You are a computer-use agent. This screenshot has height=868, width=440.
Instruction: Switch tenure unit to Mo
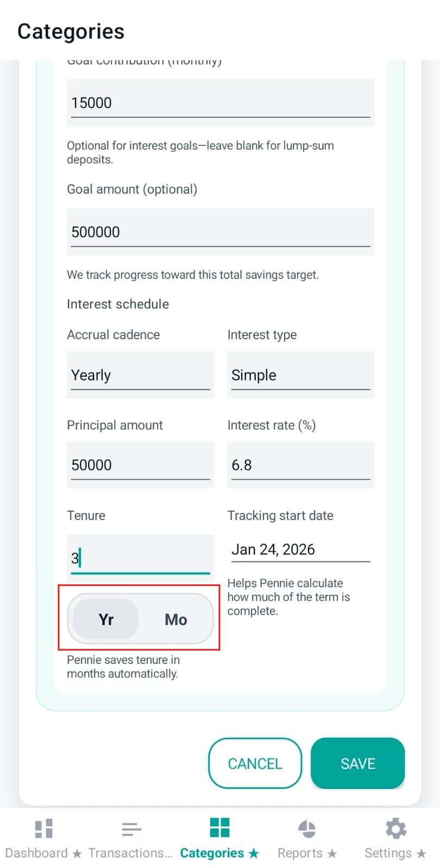coord(175,619)
